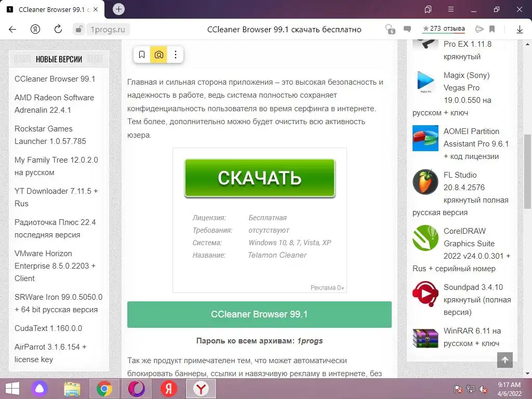Click the floating bookmark icon above the article

pos(142,55)
